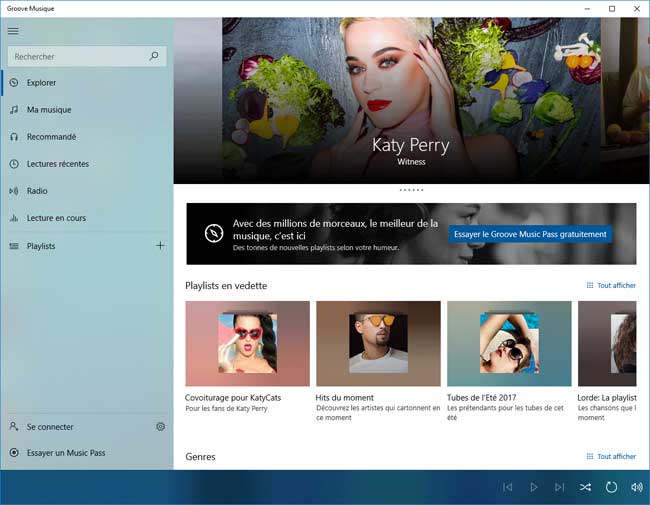Image resolution: width=650 pixels, height=505 pixels.
Task: Click the Radio broadcast icon
Action: click(14, 191)
